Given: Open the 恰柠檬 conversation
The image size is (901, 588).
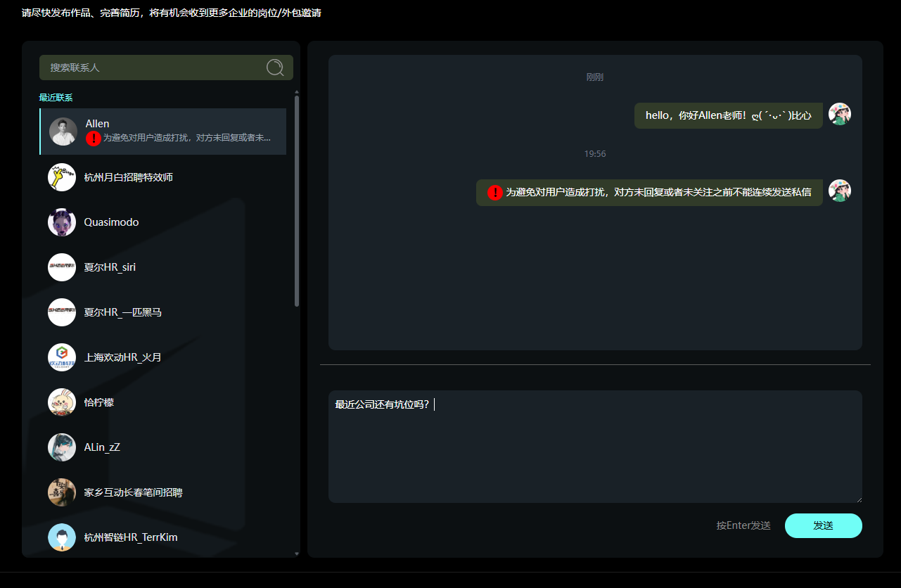Looking at the screenshot, I should pyautogui.click(x=99, y=402).
